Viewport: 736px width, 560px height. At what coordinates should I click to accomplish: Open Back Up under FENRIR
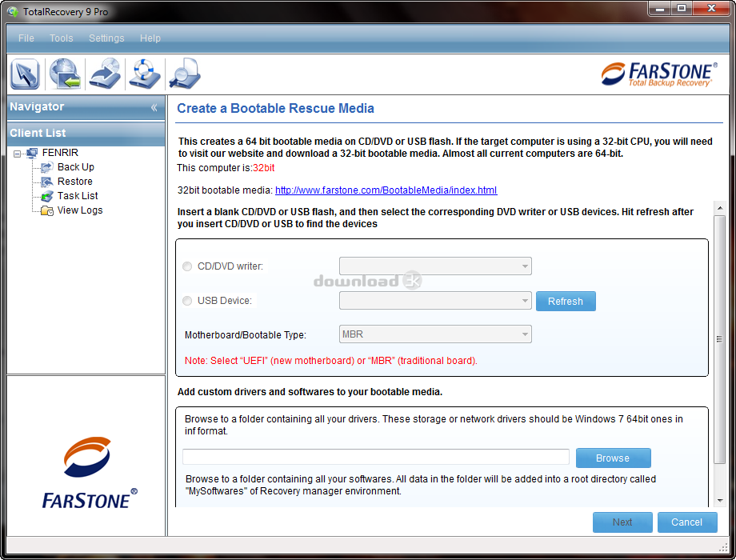click(x=75, y=167)
